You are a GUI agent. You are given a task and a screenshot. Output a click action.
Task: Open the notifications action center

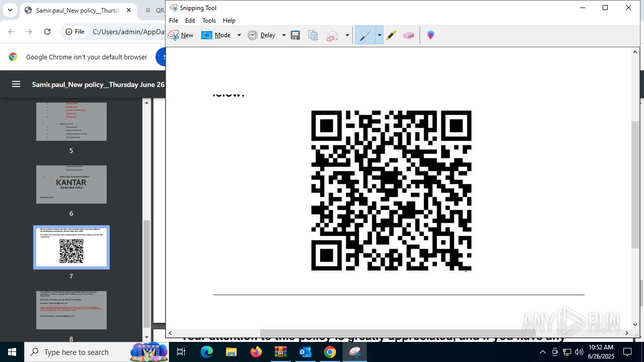tap(628, 352)
